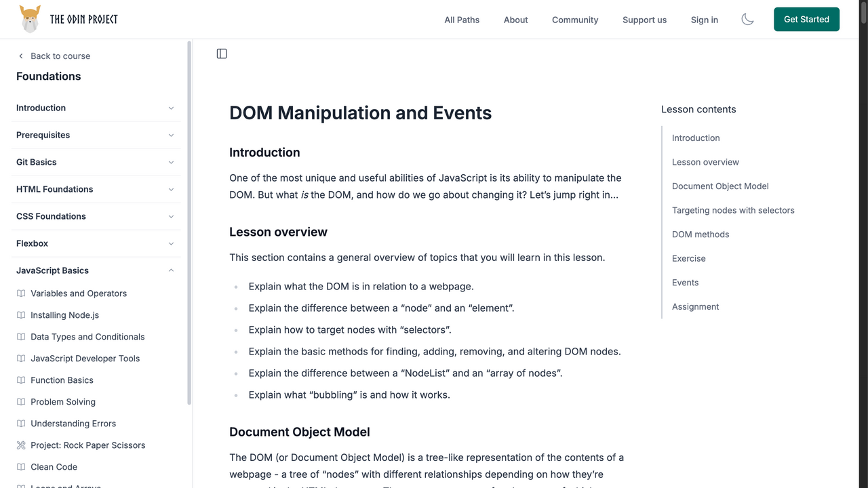Open the Understanding Errors lesson
Image resolution: width=868 pixels, height=488 pixels.
pyautogui.click(x=73, y=424)
